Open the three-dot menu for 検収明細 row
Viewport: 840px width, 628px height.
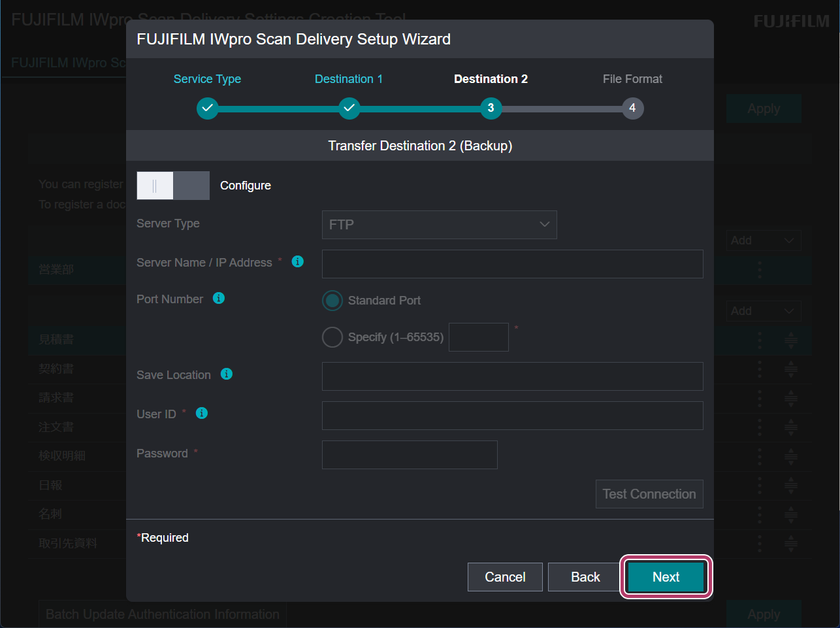(760, 456)
